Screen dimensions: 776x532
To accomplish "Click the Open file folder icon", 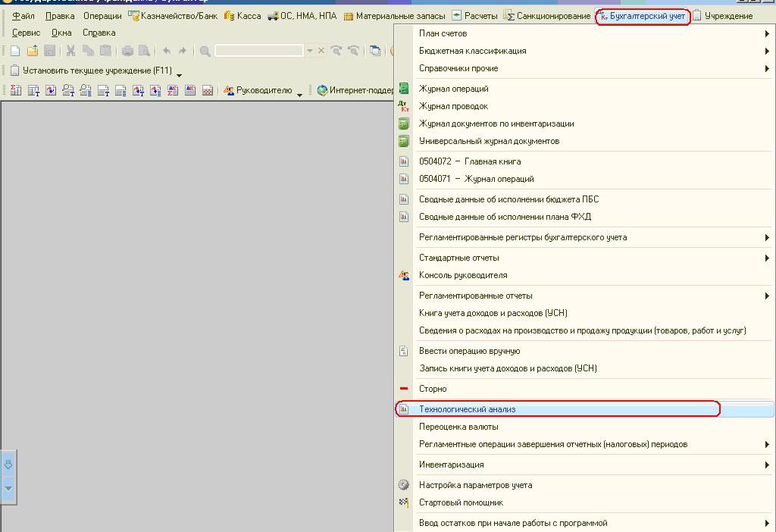I will [33, 51].
